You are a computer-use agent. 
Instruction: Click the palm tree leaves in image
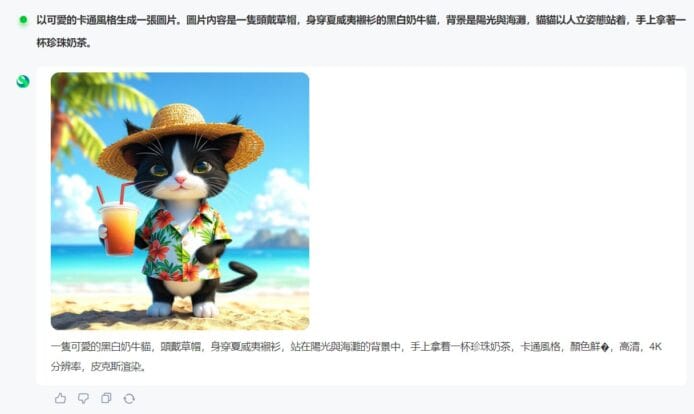tap(102, 106)
